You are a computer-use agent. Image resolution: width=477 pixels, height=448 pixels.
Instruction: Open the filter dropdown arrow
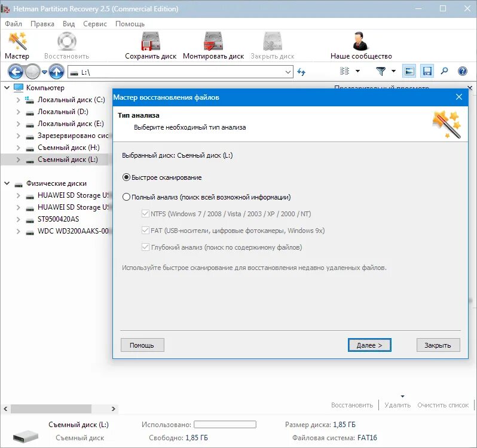pos(393,71)
